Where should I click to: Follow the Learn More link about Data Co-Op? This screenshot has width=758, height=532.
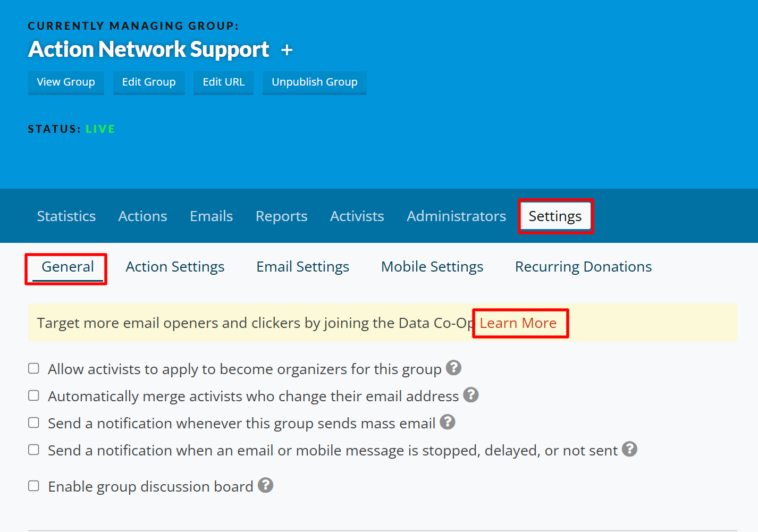(x=518, y=323)
